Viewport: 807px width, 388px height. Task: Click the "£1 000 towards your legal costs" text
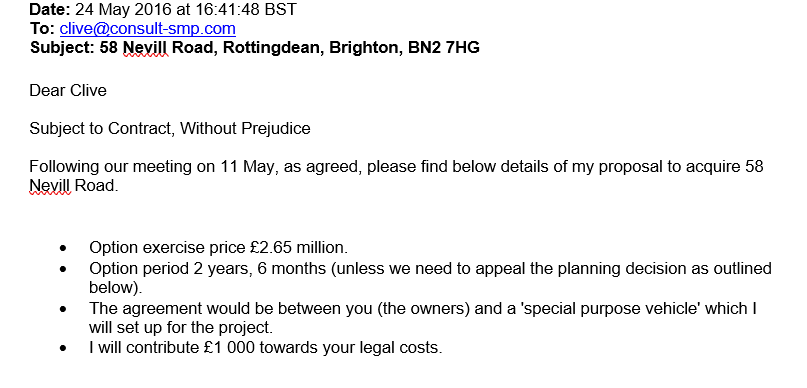322,348
